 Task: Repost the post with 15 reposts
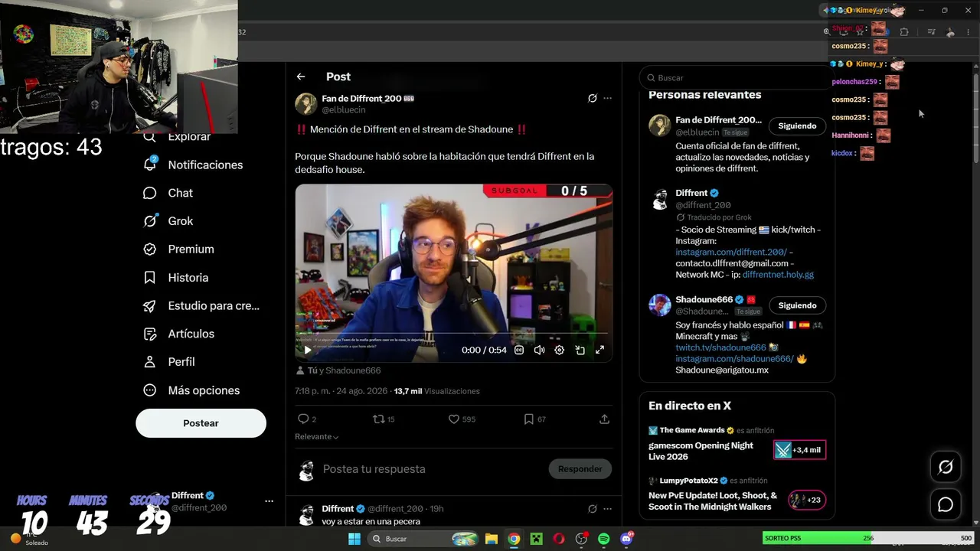click(x=383, y=419)
